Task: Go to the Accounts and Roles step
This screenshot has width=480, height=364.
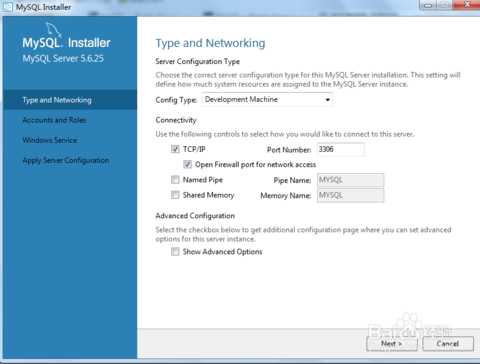Action: (x=55, y=120)
